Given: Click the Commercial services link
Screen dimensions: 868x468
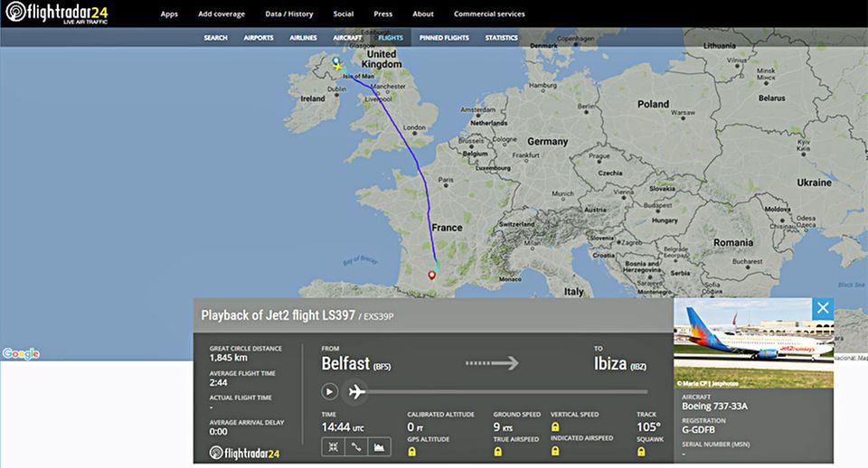Looking at the screenshot, I should [489, 14].
